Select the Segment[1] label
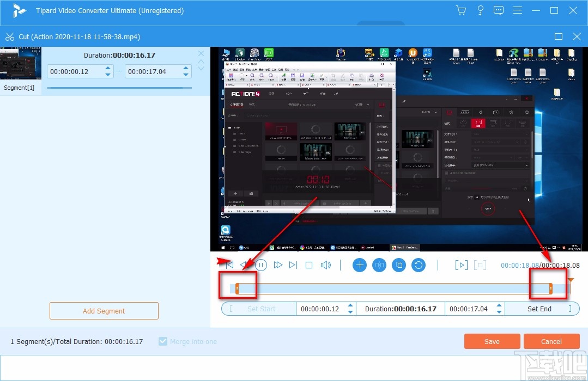The height and width of the screenshot is (381, 588). click(19, 88)
